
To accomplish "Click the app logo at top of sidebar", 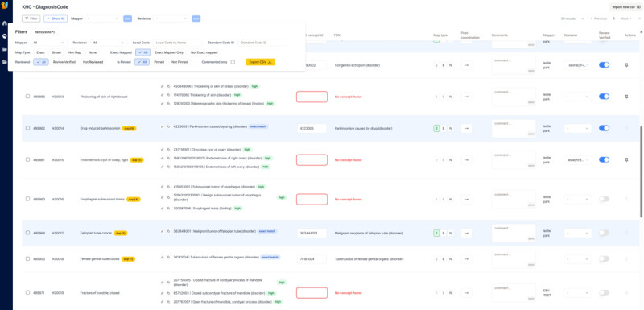I will (5, 6).
